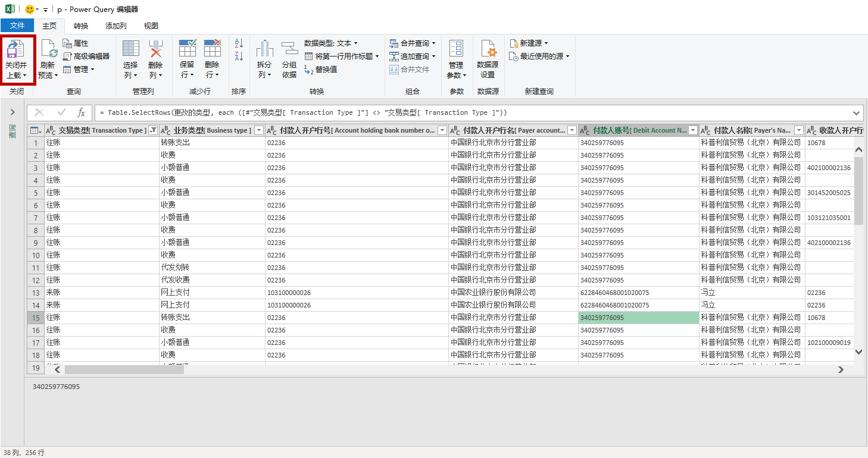Click the 6228460468001020075 cell in row 13
This screenshot has height=458, width=868.
click(x=639, y=293)
